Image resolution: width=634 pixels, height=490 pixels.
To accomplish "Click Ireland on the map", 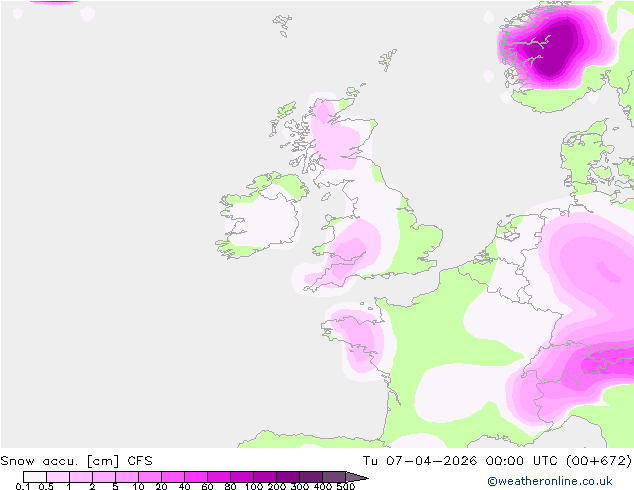I will pyautogui.click(x=261, y=216).
